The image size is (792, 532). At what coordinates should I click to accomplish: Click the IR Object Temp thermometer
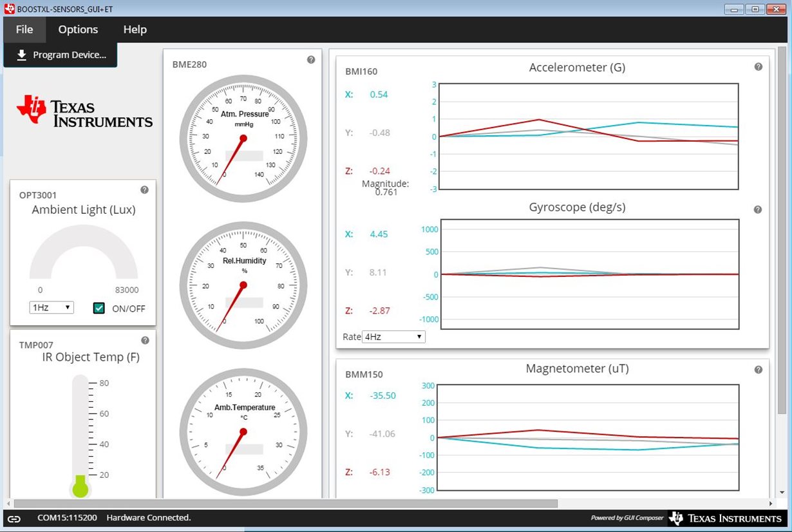80,436
